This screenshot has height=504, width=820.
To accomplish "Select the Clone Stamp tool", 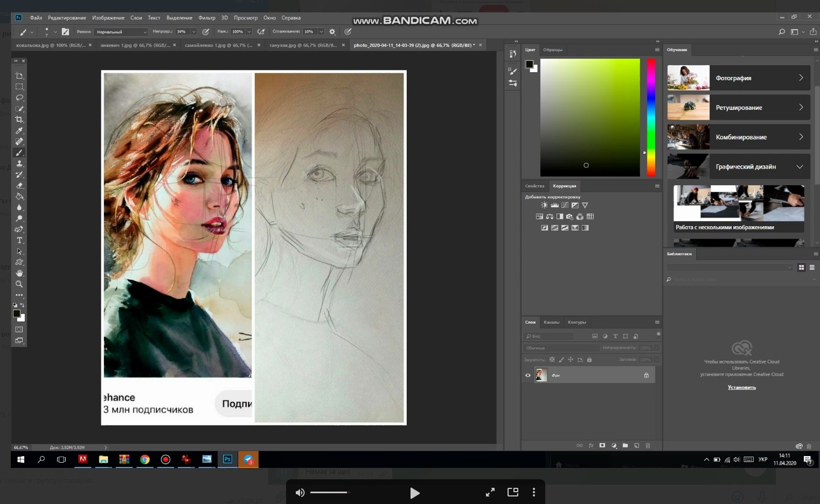I will [x=19, y=164].
